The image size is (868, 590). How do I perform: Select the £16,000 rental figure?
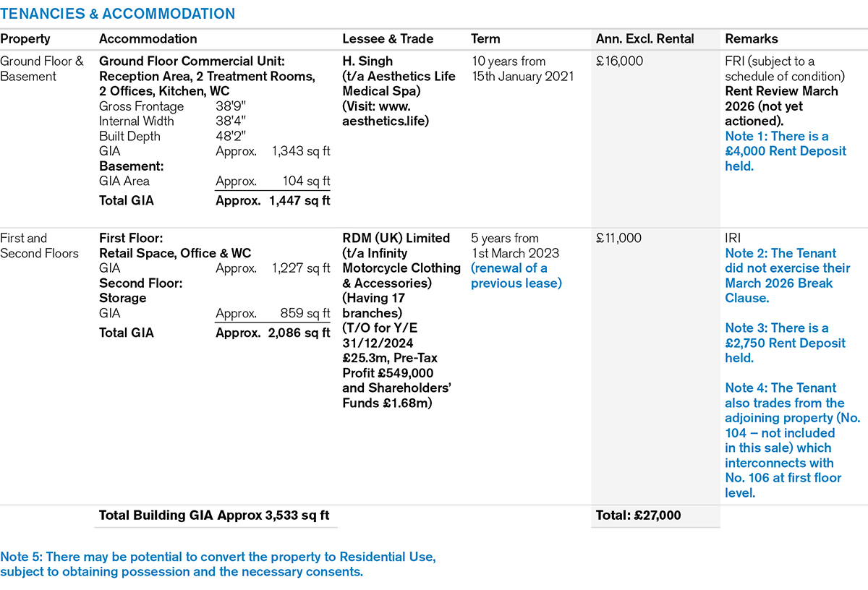619,61
